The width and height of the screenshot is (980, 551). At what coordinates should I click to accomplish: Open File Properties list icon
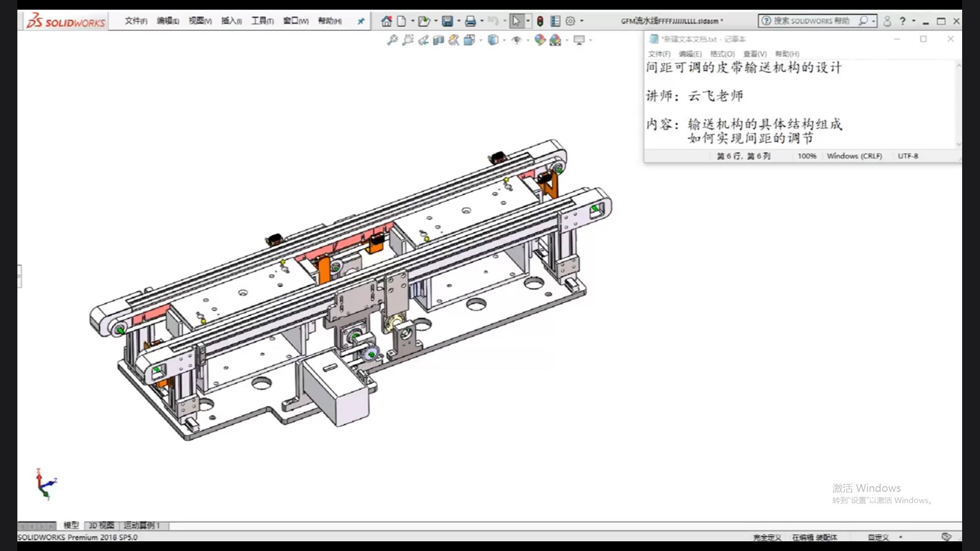[x=555, y=21]
